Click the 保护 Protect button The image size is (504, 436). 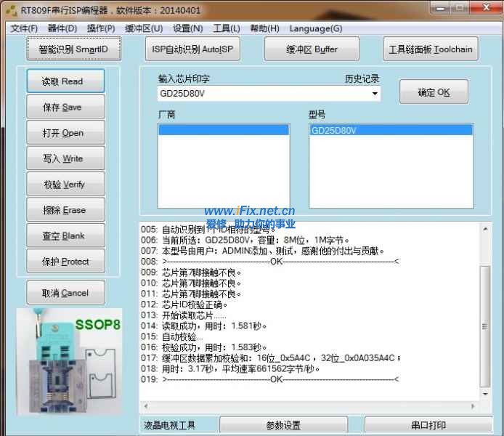point(65,261)
